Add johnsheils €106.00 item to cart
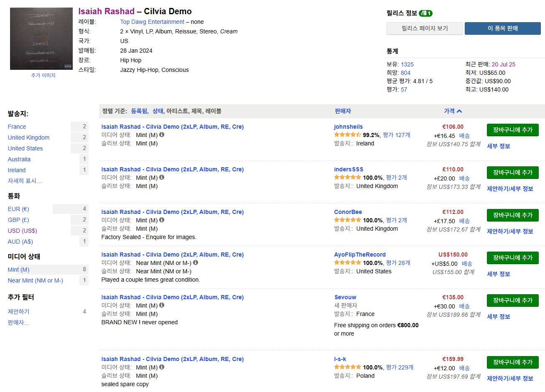Viewport: 545px width, 392px height. [x=512, y=130]
